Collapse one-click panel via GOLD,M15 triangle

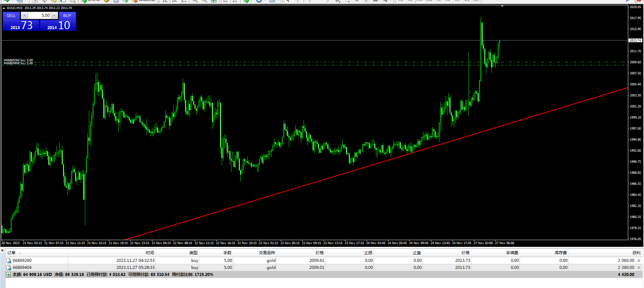4,8
